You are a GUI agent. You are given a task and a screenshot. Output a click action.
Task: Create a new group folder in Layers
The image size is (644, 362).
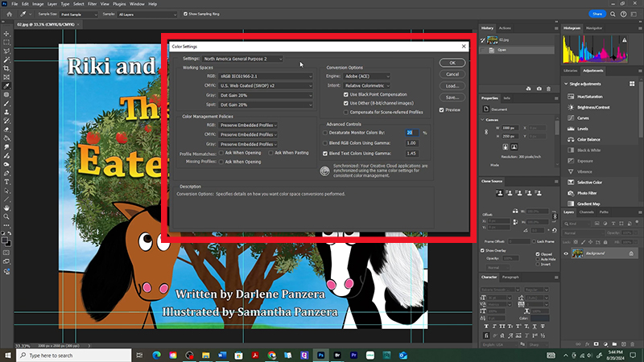click(x=614, y=344)
